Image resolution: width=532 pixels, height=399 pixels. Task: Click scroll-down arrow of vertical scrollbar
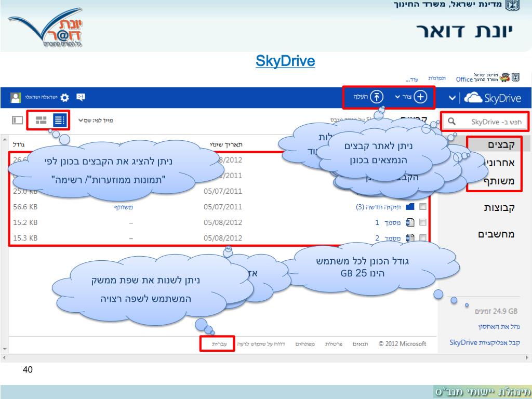(4, 349)
